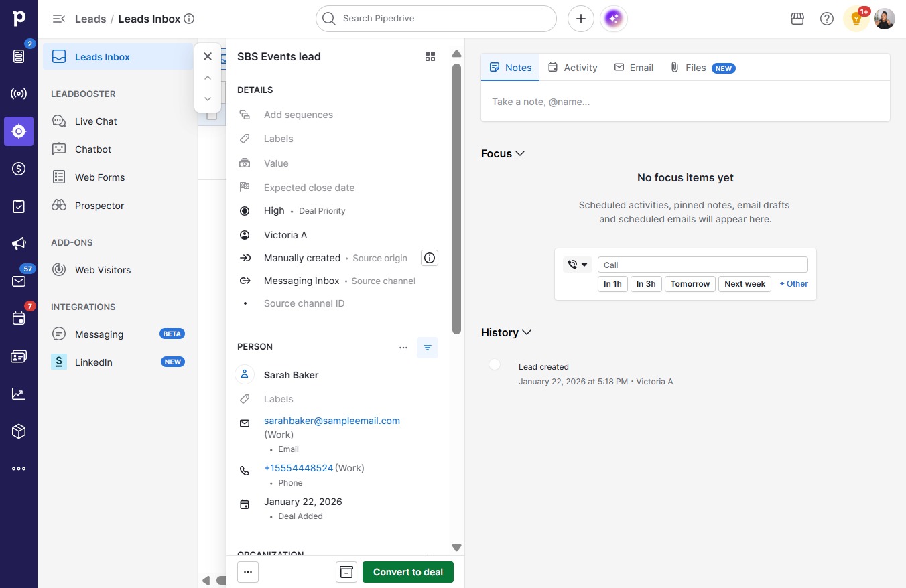Viewport: 906px width, 588px height.
Task: Click the Take a note text area
Action: pyautogui.click(x=686, y=102)
